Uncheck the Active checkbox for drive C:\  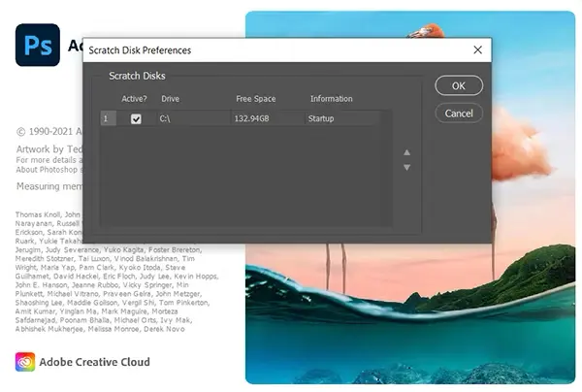point(136,118)
